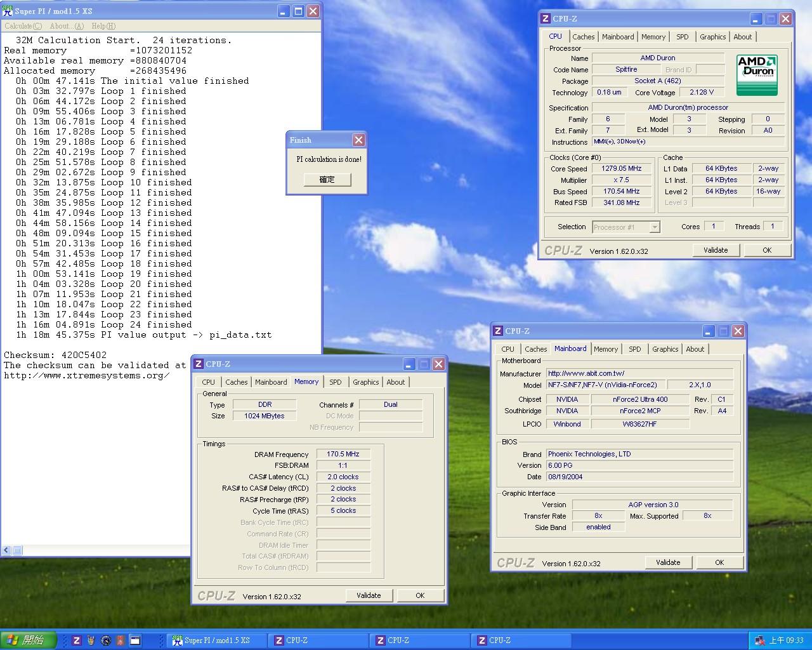The image size is (812, 650).
Task: Click the system clock showing 09:33
Action: 786,640
